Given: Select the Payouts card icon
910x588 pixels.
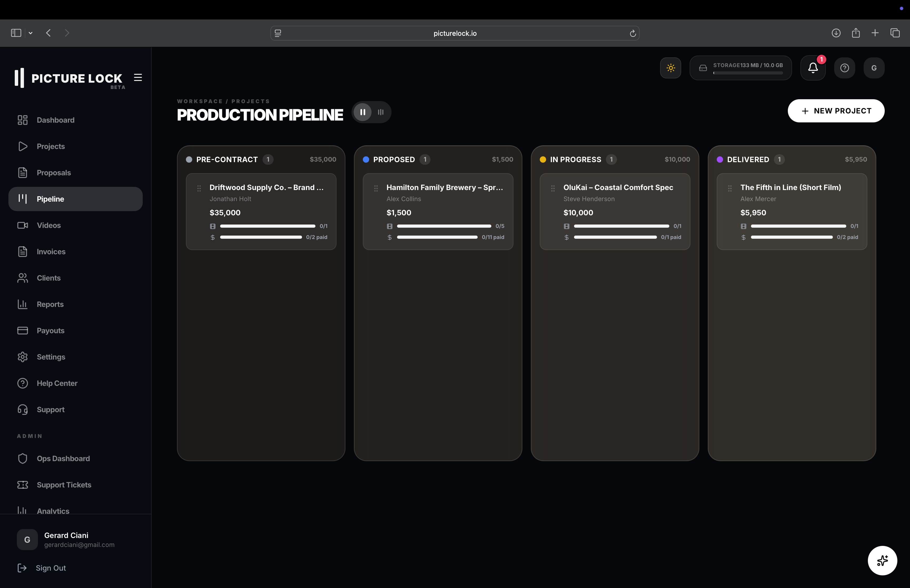Looking at the screenshot, I should click(x=23, y=330).
